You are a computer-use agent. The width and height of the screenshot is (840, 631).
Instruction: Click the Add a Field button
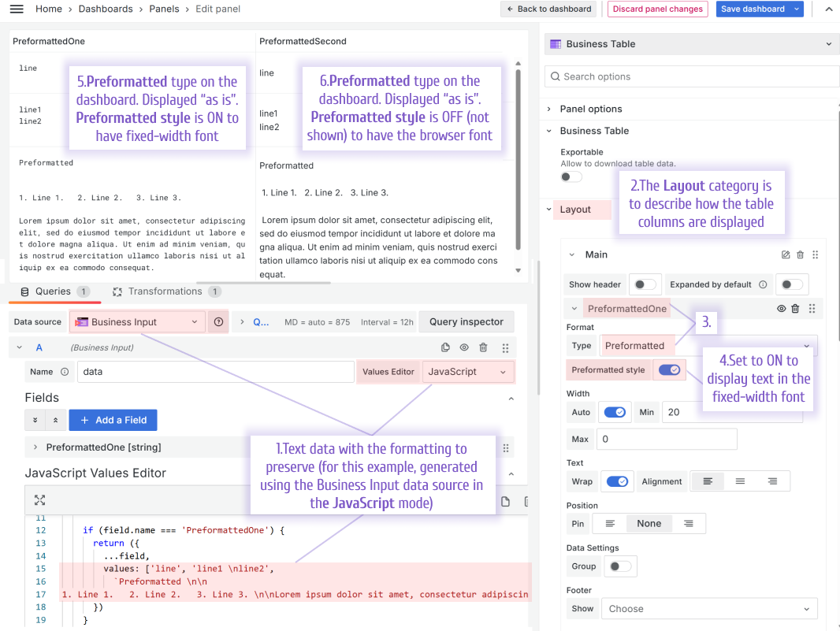click(x=113, y=420)
